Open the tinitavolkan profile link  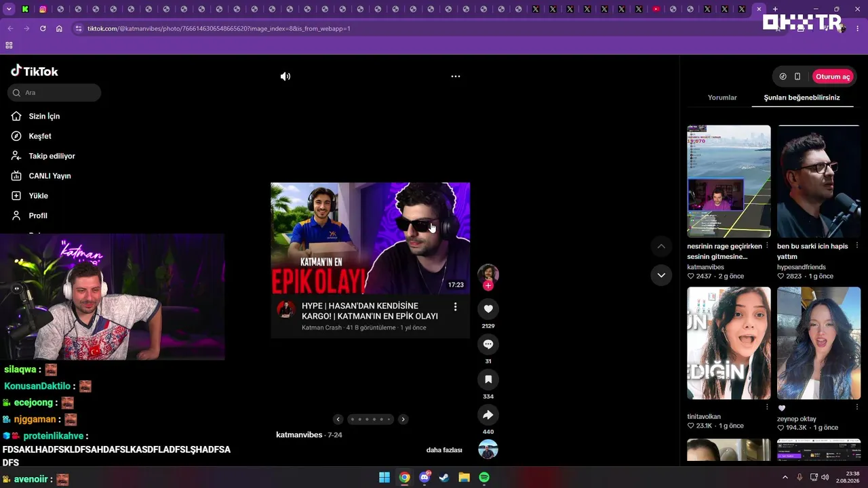click(x=704, y=417)
